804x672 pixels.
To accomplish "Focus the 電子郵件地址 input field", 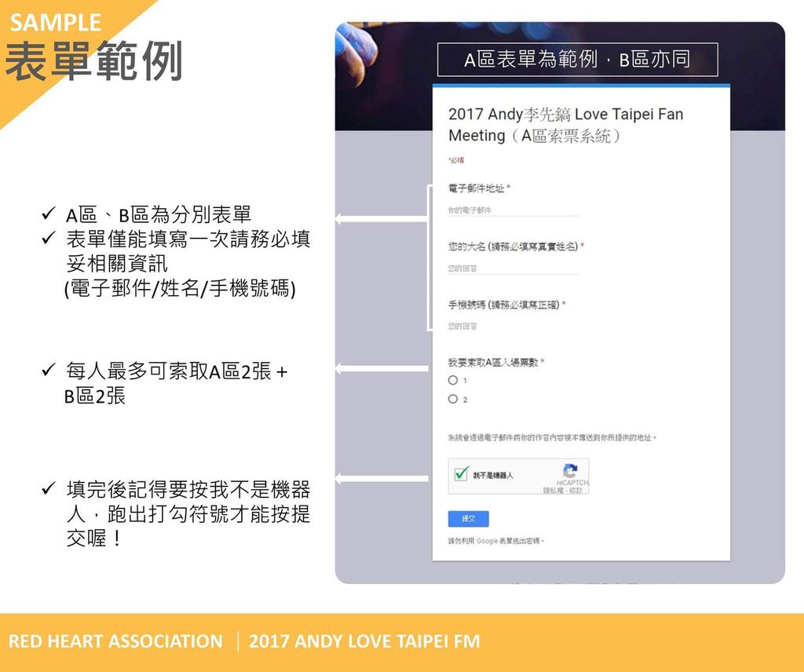I will click(x=513, y=210).
